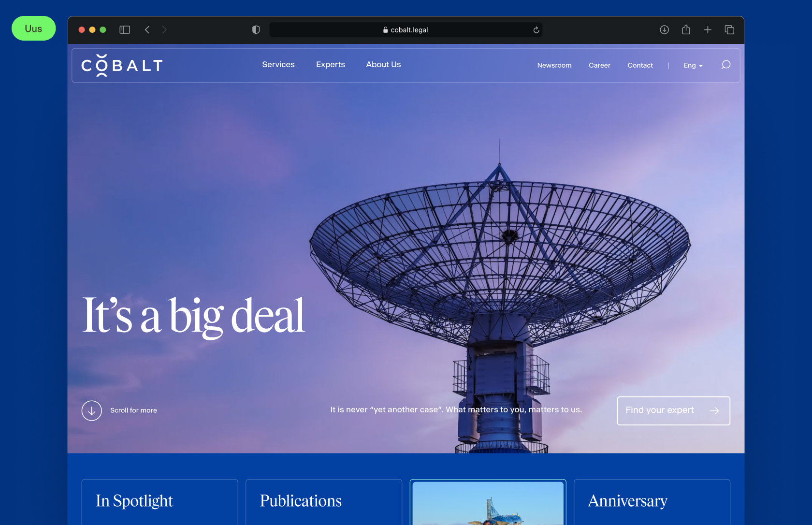Expand the Eng language dropdown
Viewport: 812px width, 525px height.
click(693, 65)
